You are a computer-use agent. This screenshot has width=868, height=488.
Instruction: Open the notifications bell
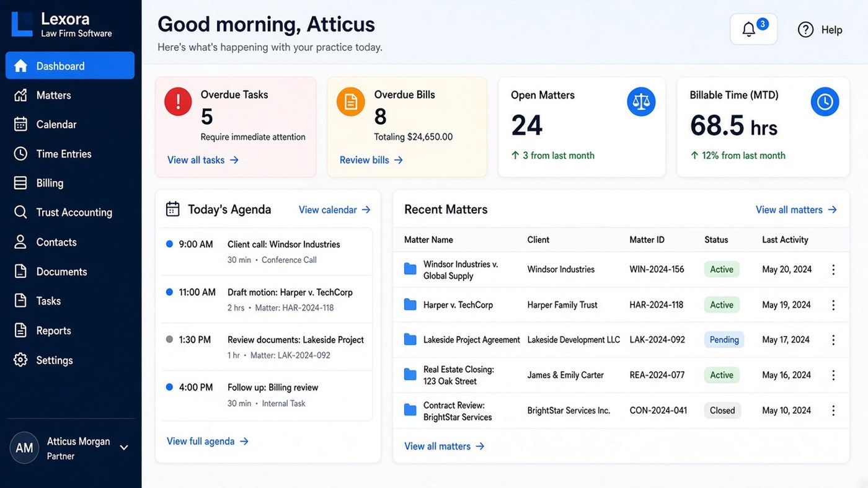pyautogui.click(x=753, y=29)
